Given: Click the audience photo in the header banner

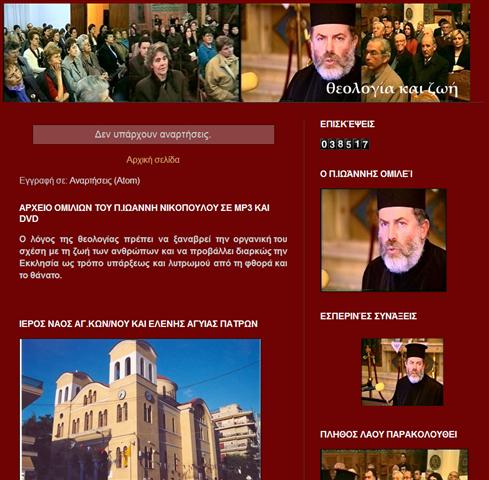Looking at the screenshot, I should [x=122, y=53].
